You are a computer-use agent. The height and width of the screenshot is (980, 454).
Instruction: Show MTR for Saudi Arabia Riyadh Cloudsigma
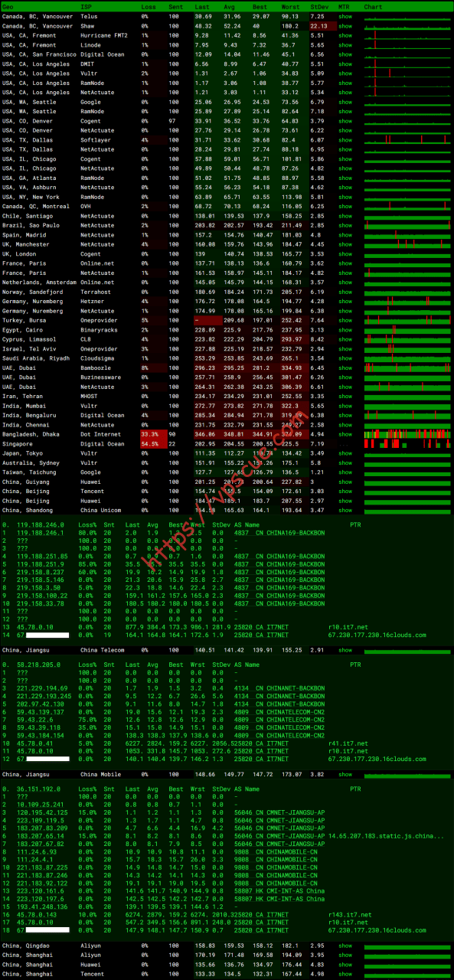tap(345, 358)
